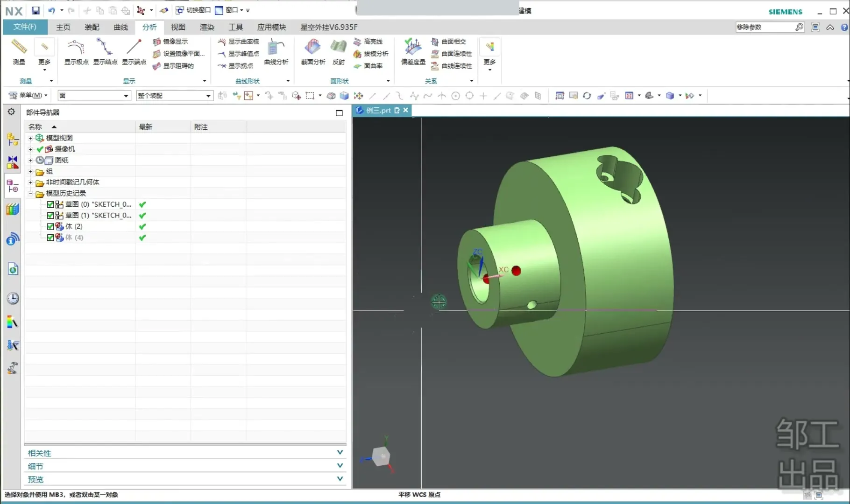Click the save disk icon in title bar
850x504 pixels.
point(35,10)
